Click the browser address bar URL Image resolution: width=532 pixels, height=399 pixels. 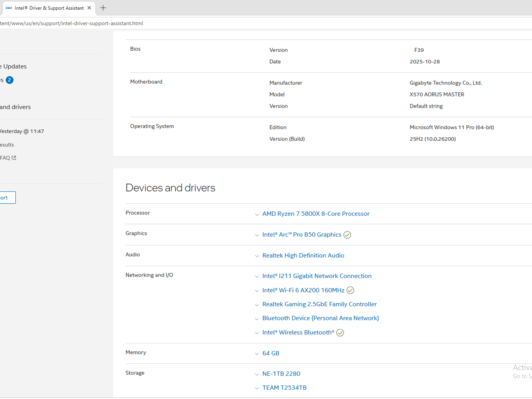(x=71, y=23)
